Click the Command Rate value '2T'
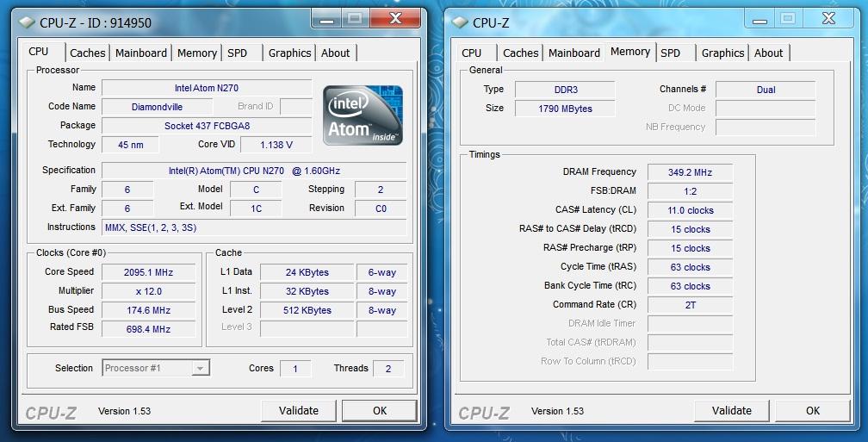868x442 pixels. [x=690, y=305]
